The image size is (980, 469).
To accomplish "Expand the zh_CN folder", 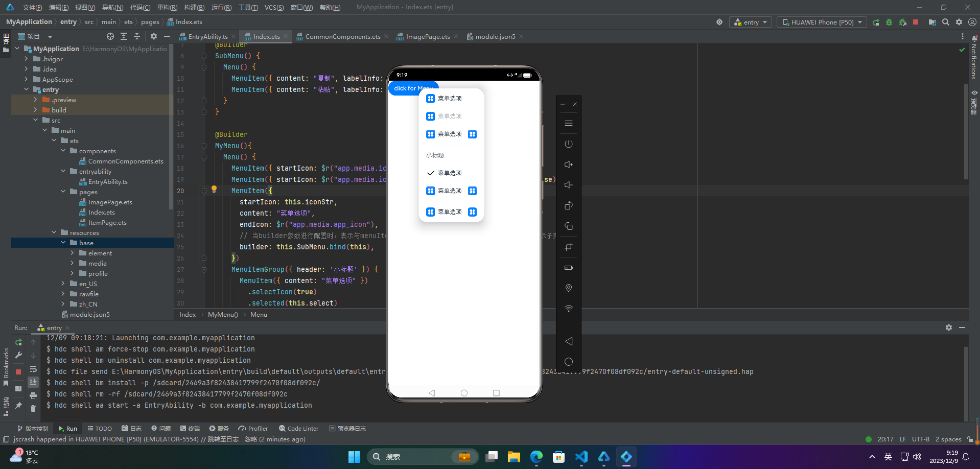I will 63,304.
